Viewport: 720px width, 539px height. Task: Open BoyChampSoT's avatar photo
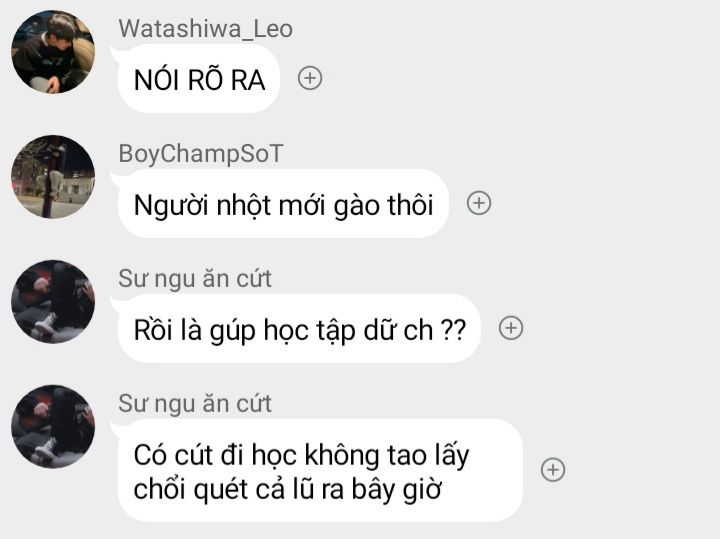pos(53,177)
